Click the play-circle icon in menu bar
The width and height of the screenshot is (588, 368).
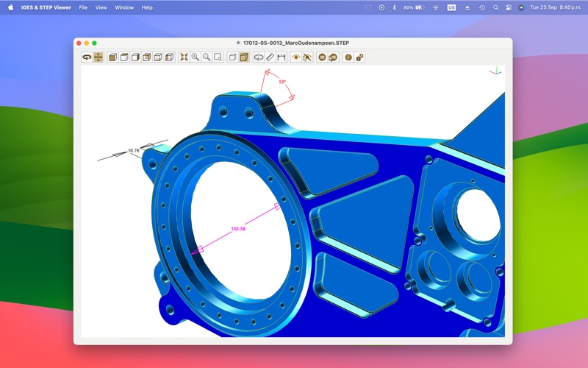[x=381, y=7]
